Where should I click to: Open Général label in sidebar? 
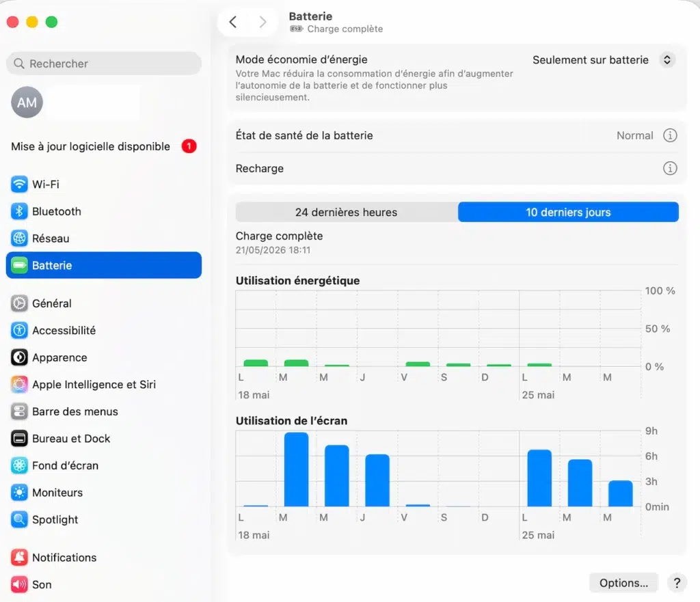click(x=52, y=303)
